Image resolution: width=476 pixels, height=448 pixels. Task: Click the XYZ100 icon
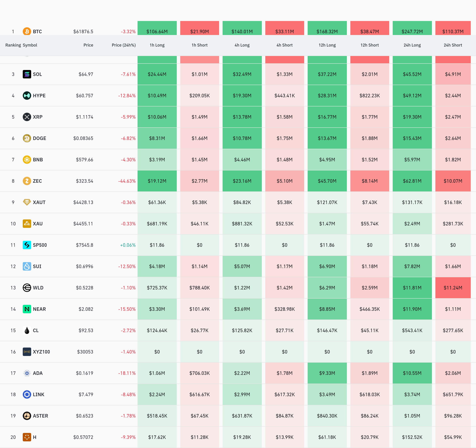[x=27, y=352]
